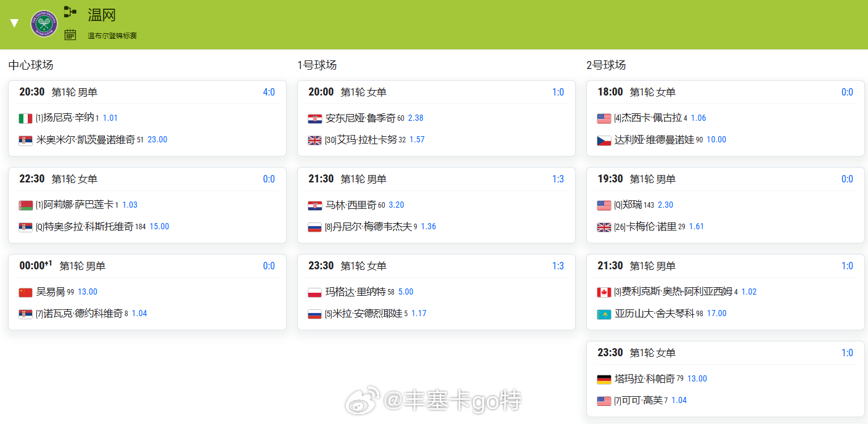Open the calendar schedule icon
The height and width of the screenshot is (424, 868).
70,35
